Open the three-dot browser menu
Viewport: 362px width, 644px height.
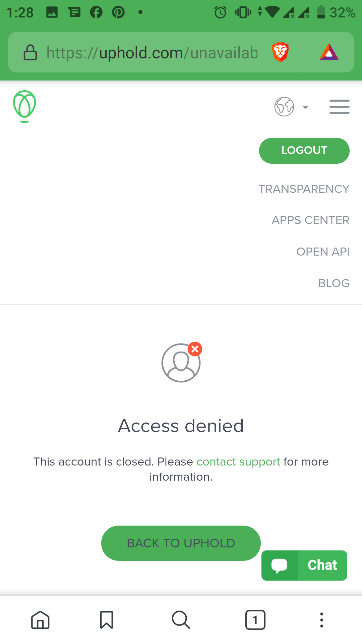pyautogui.click(x=322, y=620)
